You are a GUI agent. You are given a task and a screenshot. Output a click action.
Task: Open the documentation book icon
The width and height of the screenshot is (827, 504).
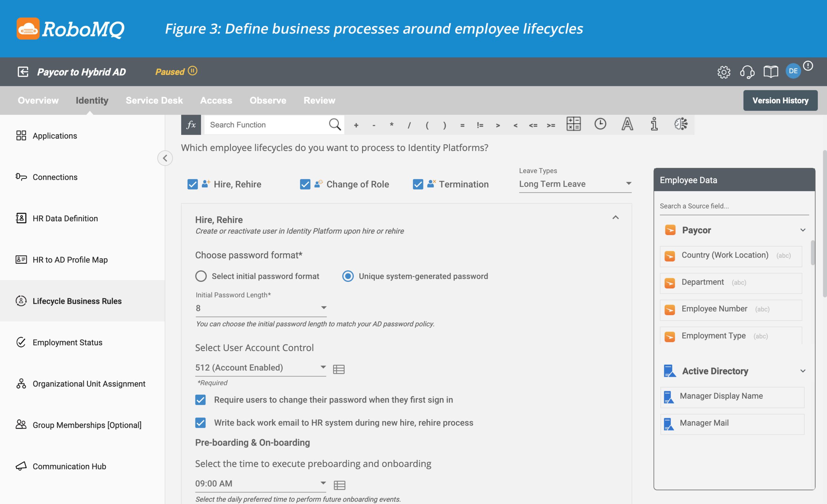pos(770,71)
